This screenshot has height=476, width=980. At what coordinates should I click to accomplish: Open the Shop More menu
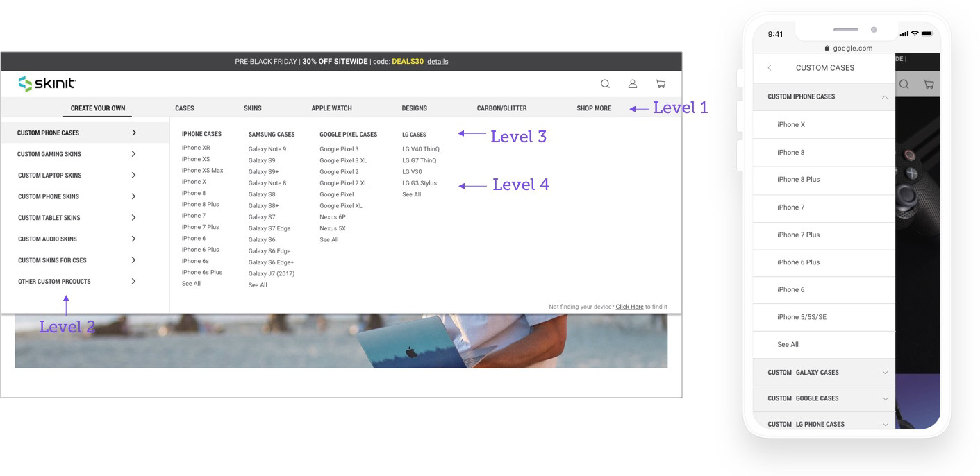pyautogui.click(x=594, y=108)
